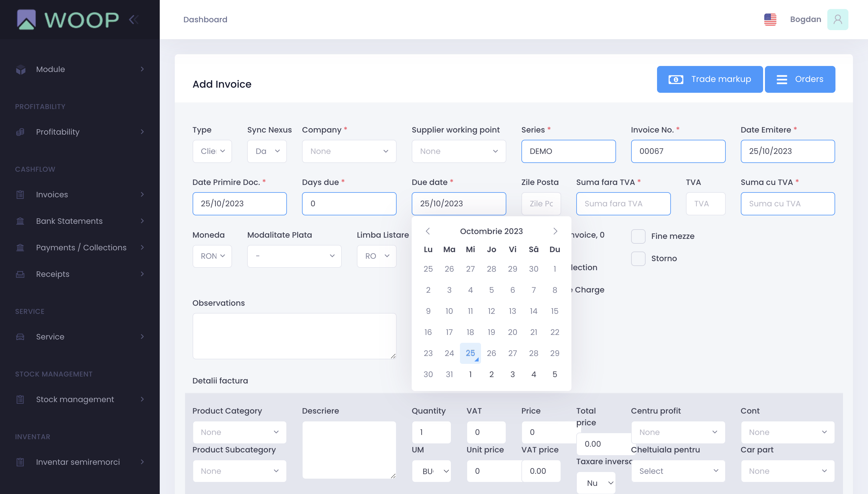Click the Suma cu TVA field
Screen dimensions: 868x494
(788, 204)
